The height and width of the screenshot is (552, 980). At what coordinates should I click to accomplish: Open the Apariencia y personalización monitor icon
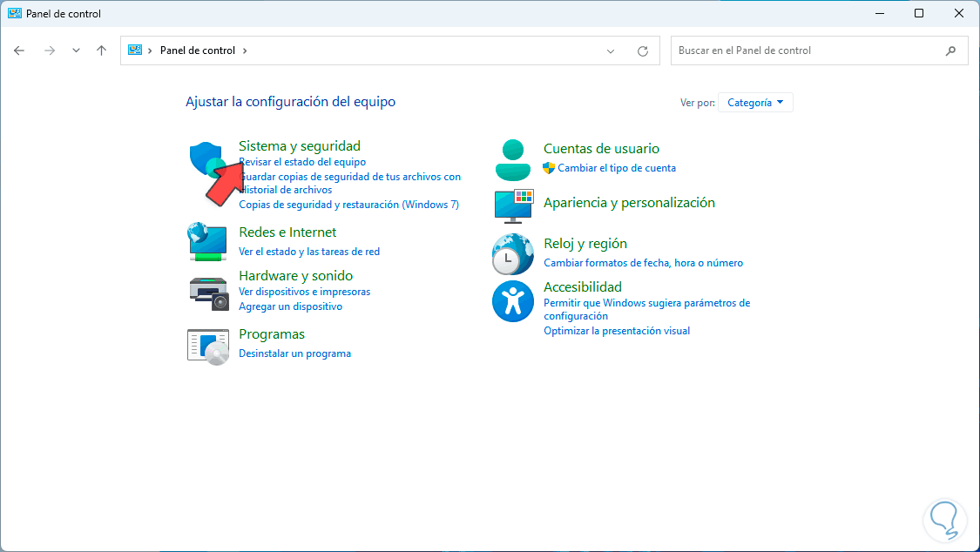click(514, 206)
